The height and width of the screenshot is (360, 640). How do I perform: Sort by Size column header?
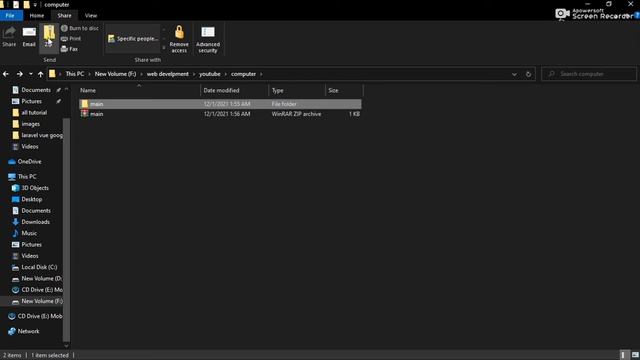point(344,90)
